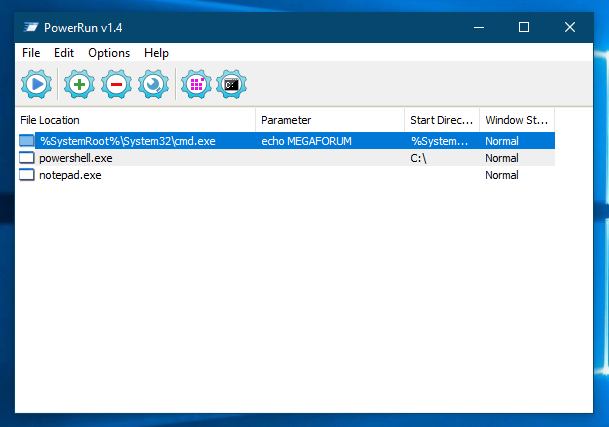Image resolution: width=609 pixels, height=427 pixels.
Task: Launch Registry Editor toolbar icon
Action: (196, 84)
